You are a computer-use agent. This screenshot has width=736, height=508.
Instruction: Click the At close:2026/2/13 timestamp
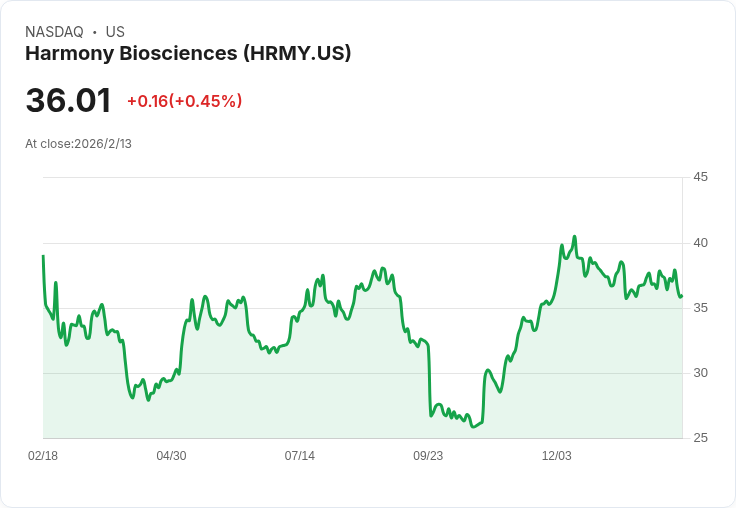point(78,144)
